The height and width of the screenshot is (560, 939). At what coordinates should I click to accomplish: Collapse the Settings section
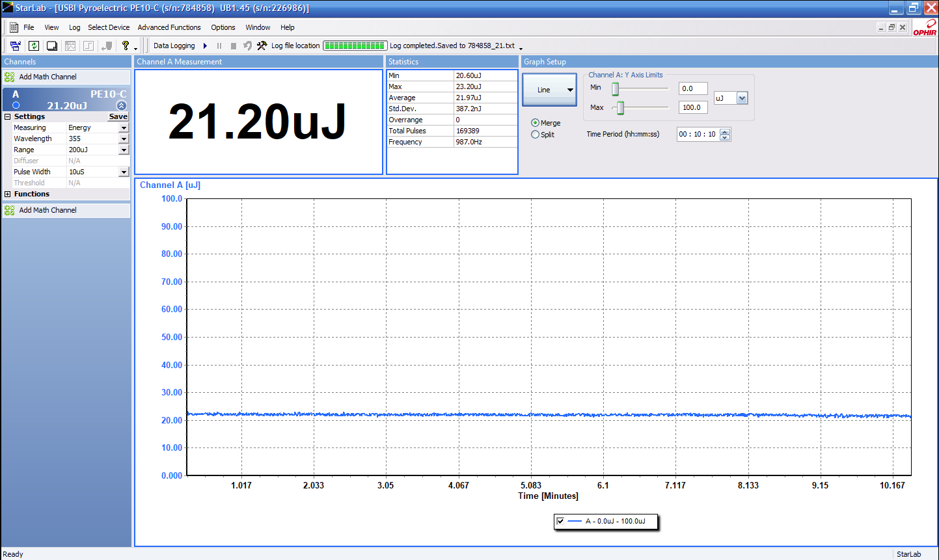[8, 116]
